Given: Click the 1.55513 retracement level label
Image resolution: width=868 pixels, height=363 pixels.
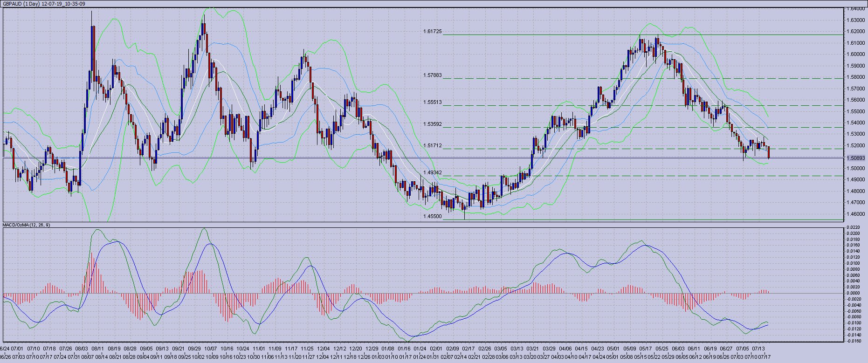Looking at the screenshot, I should 432,102.
